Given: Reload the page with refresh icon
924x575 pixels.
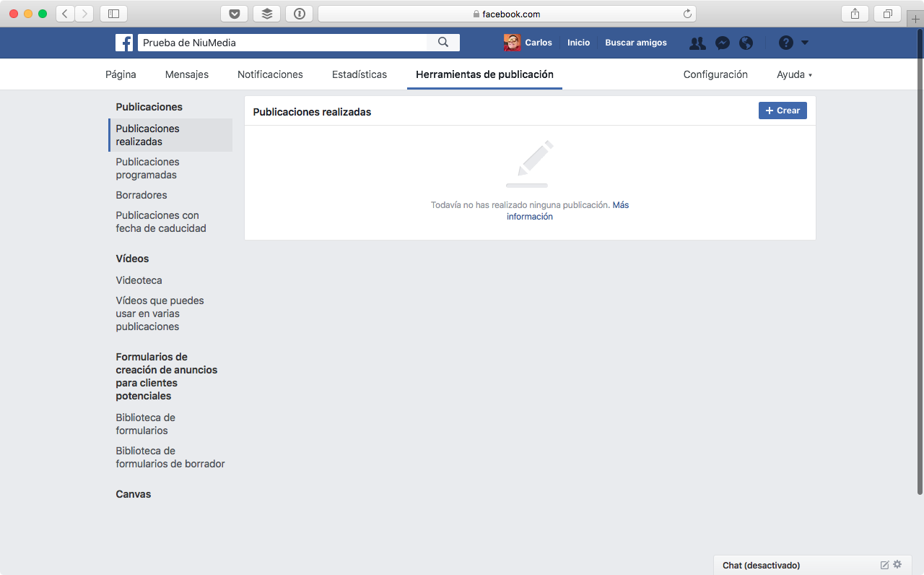Looking at the screenshot, I should coord(687,14).
